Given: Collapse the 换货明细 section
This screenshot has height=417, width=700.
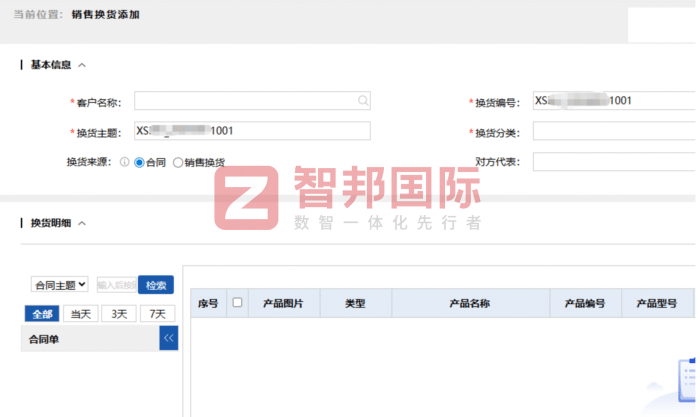Looking at the screenshot, I should 82,223.
